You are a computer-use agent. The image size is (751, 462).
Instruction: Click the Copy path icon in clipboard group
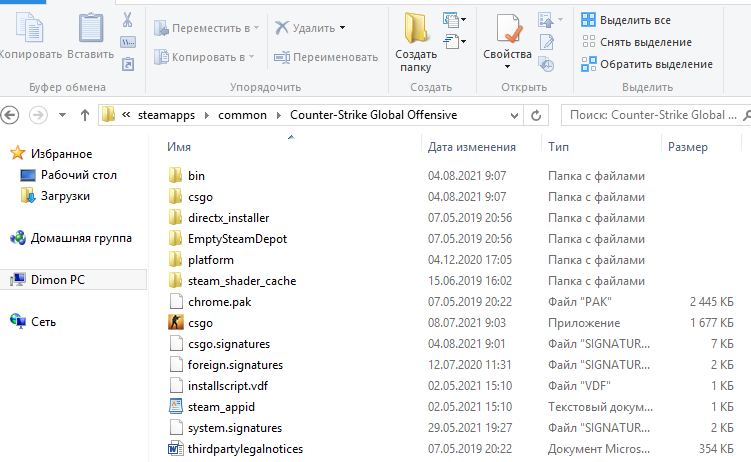[x=128, y=42]
